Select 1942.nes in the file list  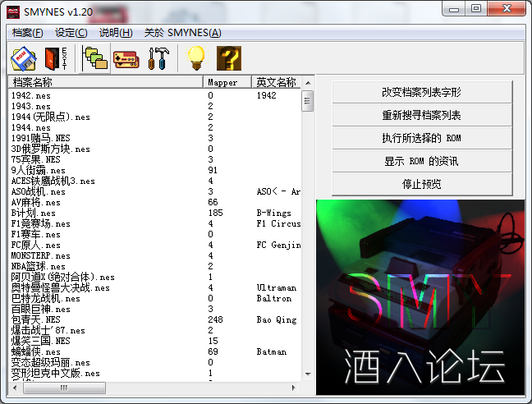[33, 95]
